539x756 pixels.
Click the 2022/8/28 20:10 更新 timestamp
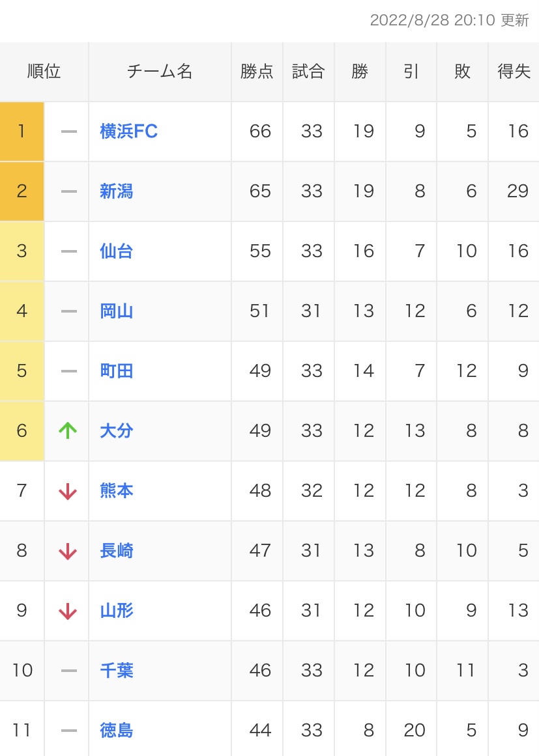point(449,20)
